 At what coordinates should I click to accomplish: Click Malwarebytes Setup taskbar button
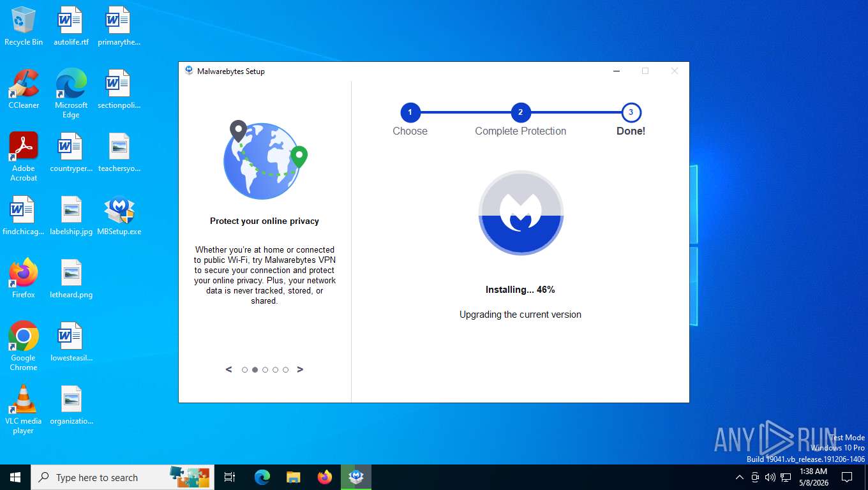coord(356,477)
